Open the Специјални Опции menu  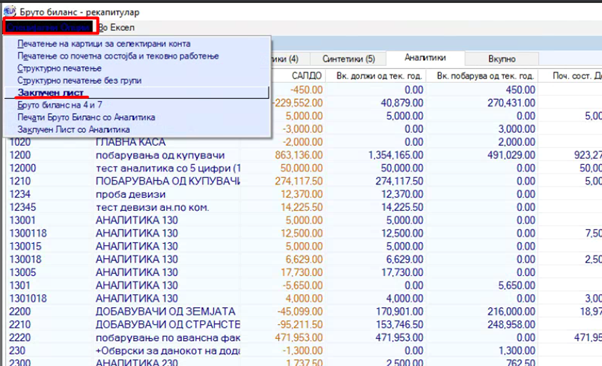point(49,27)
